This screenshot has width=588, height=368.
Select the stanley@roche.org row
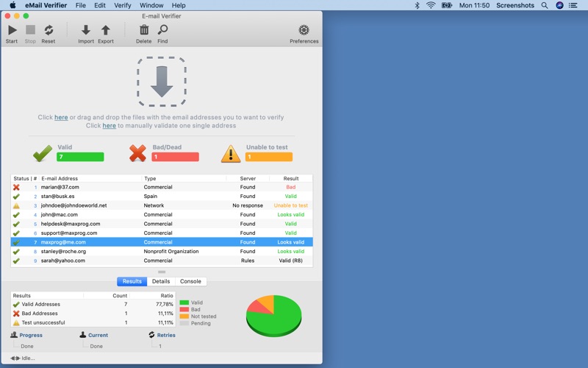pyautogui.click(x=162, y=252)
